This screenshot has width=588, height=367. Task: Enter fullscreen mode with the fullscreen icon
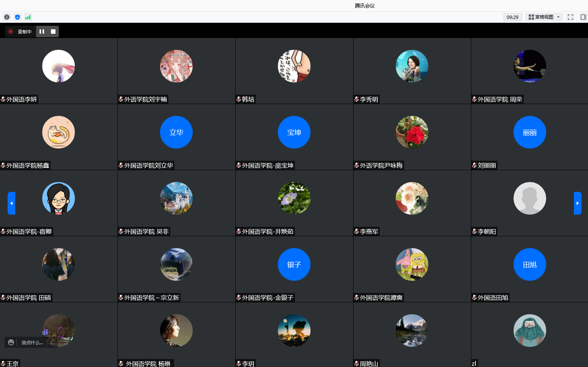[x=570, y=17]
